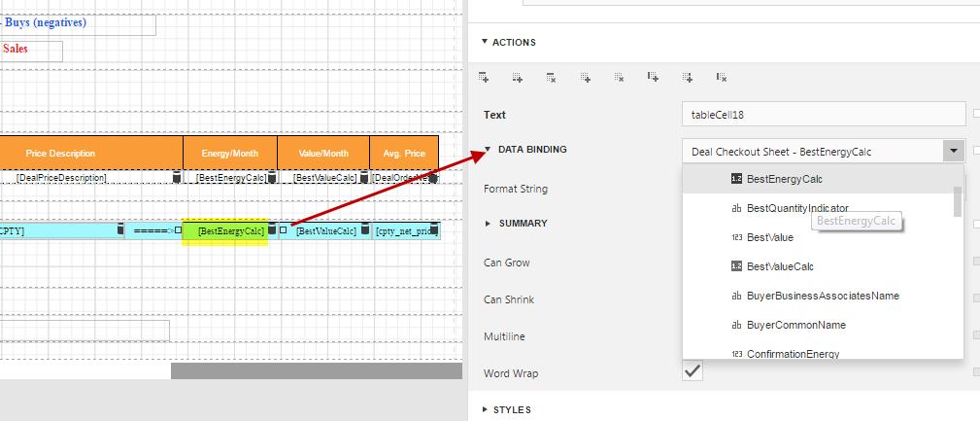Collapse the ACTIONS section

click(x=485, y=42)
